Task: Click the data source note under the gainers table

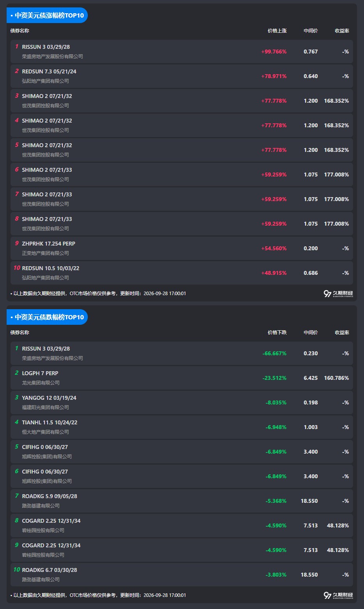Action: [98, 294]
